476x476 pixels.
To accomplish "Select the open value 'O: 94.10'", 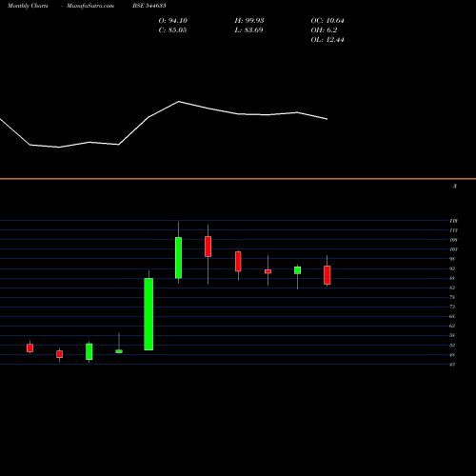I will pyautogui.click(x=173, y=21).
